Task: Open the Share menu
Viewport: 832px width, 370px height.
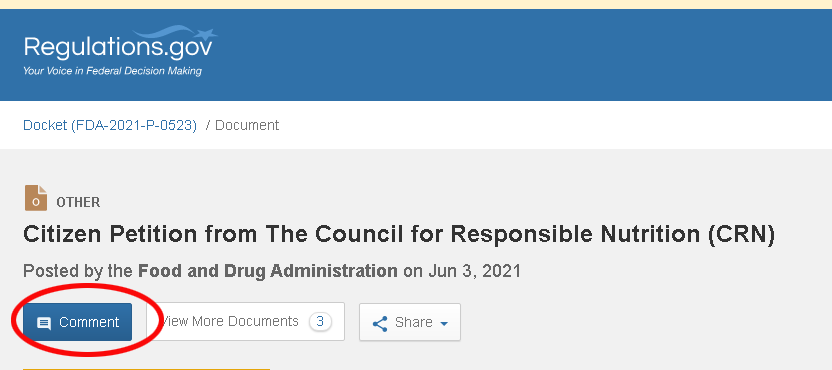Action: 410,322
